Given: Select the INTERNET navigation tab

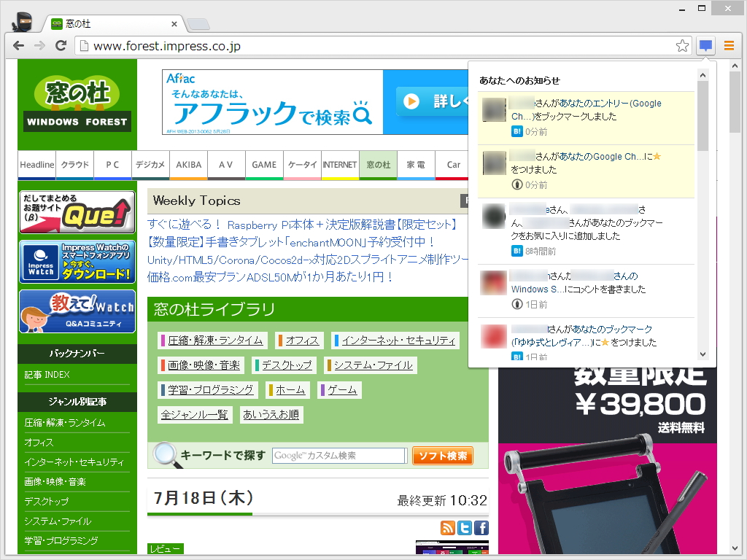Looking at the screenshot, I should coord(340,165).
